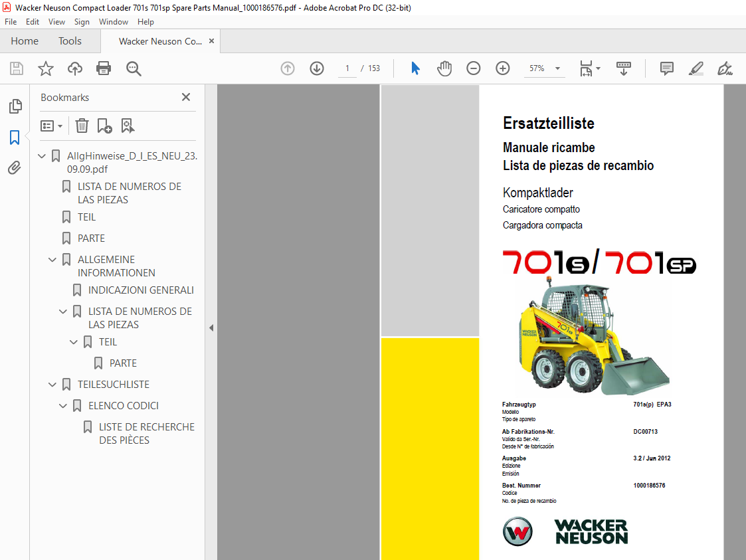
Task: Open bookmarks options dropdown menu
Action: click(51, 126)
